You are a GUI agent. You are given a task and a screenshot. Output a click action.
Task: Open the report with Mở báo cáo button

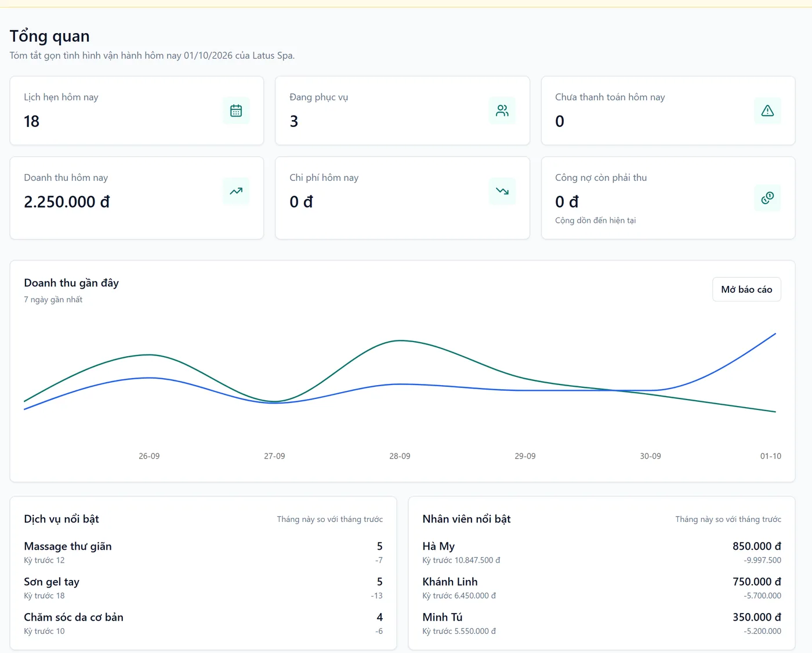pos(746,289)
